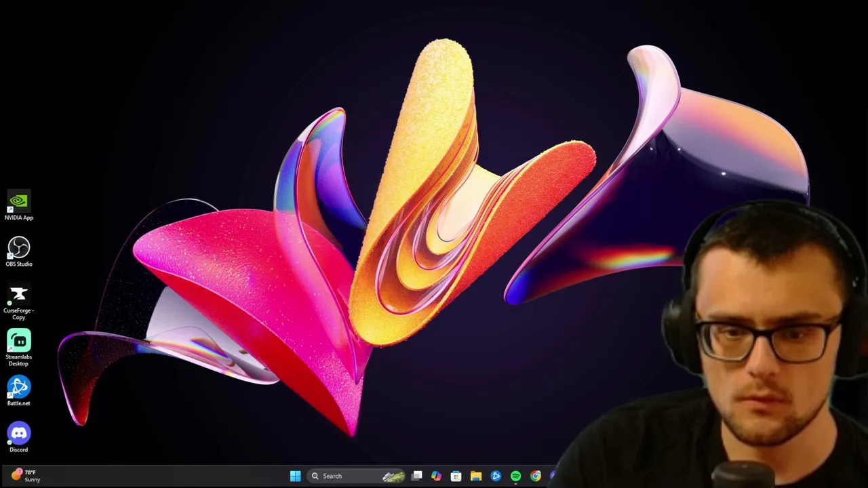This screenshot has height=488, width=868.
Task: Open Google Chrome from the taskbar
Action: (536, 476)
